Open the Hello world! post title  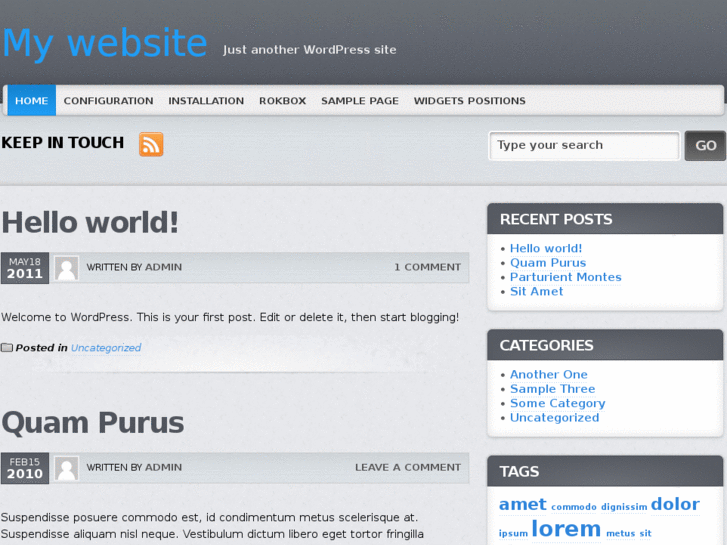coord(90,222)
